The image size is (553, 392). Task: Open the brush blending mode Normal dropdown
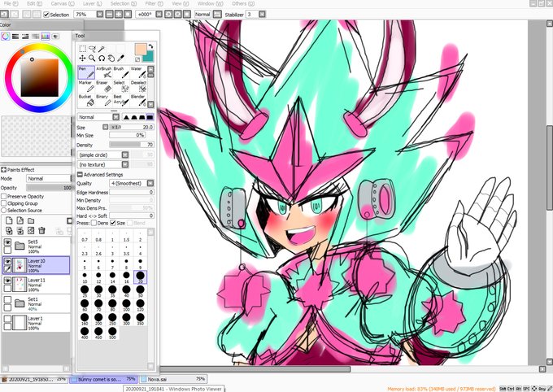click(x=115, y=117)
